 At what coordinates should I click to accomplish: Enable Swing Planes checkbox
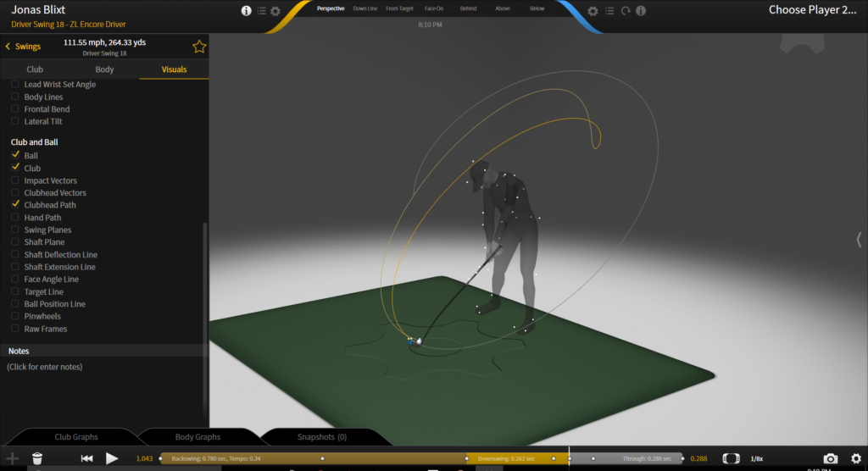coord(15,230)
